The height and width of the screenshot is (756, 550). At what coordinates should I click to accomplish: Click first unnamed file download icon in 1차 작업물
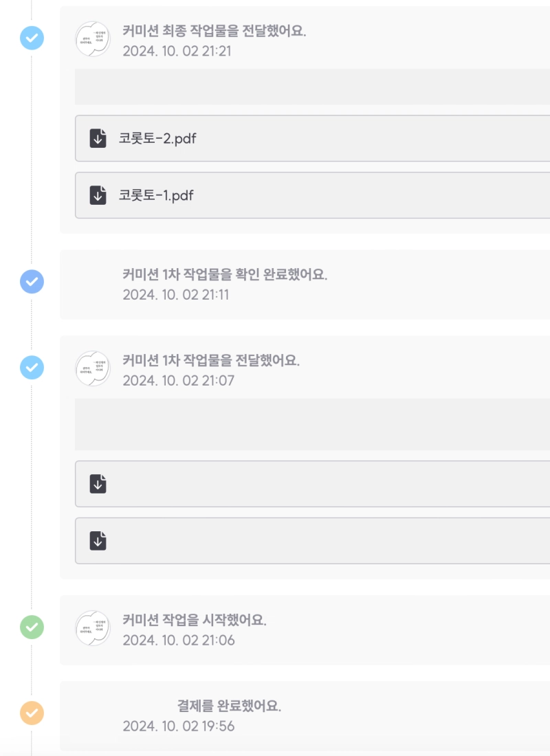(x=98, y=484)
